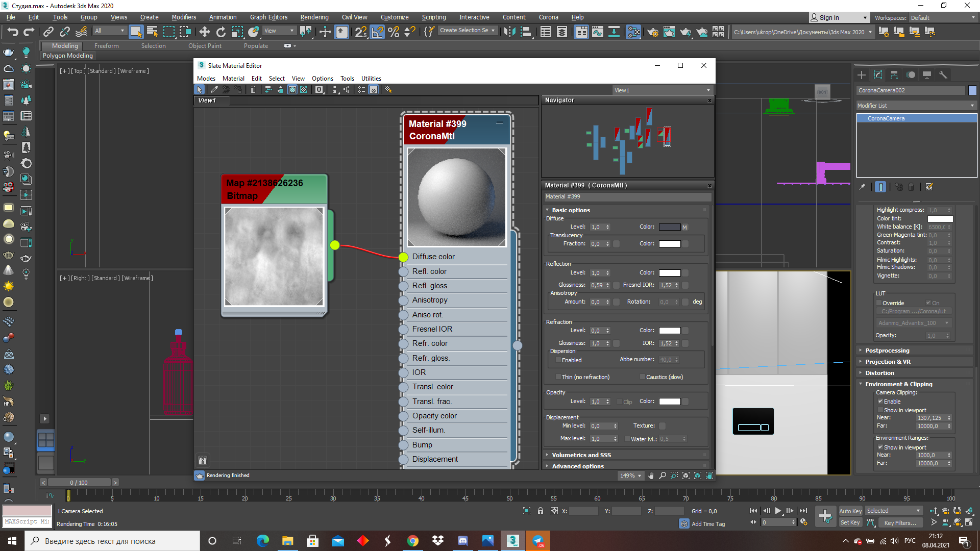Open the Create command panel tab
The image size is (980, 551).
[x=862, y=75]
